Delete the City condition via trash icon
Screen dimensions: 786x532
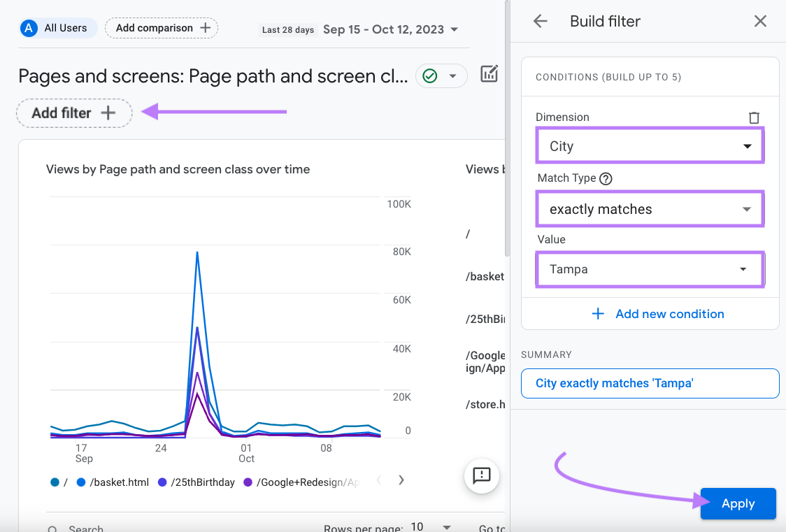click(x=754, y=117)
